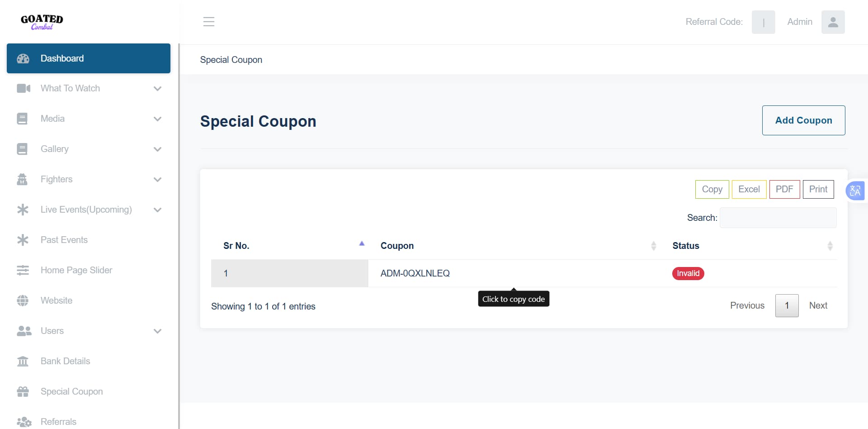This screenshot has height=429, width=868.
Task: Open the admin user avatar icon
Action: click(833, 22)
